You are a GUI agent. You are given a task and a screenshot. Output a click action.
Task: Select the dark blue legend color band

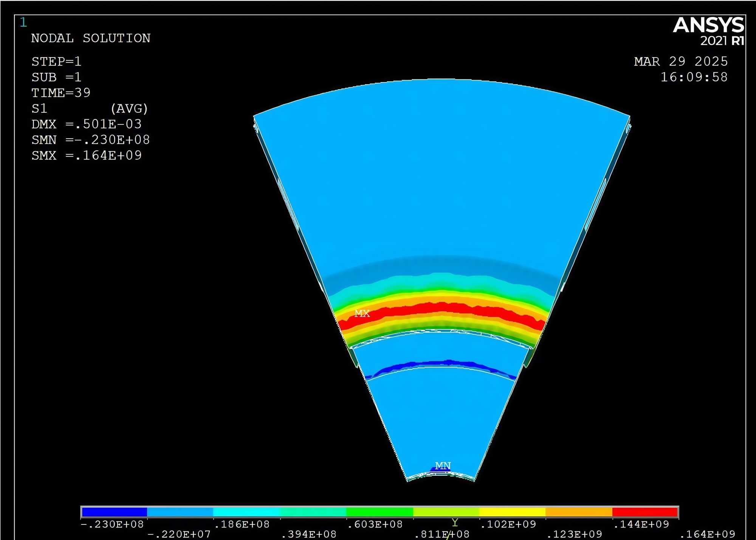(114, 512)
